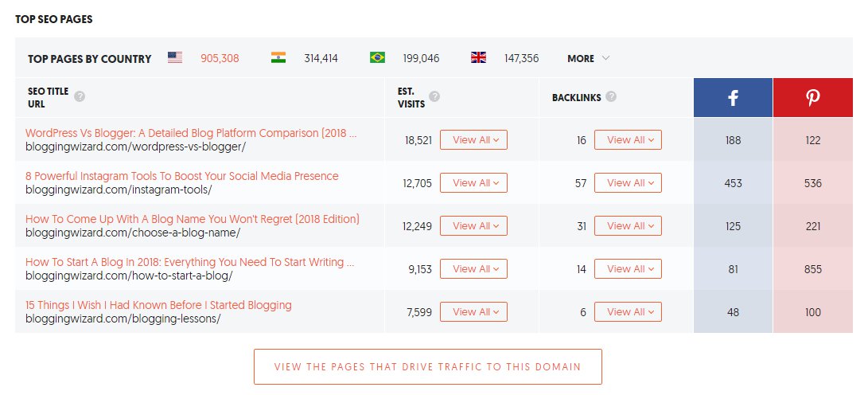
Task: Select the United Kingdom flag icon
Action: (478, 57)
